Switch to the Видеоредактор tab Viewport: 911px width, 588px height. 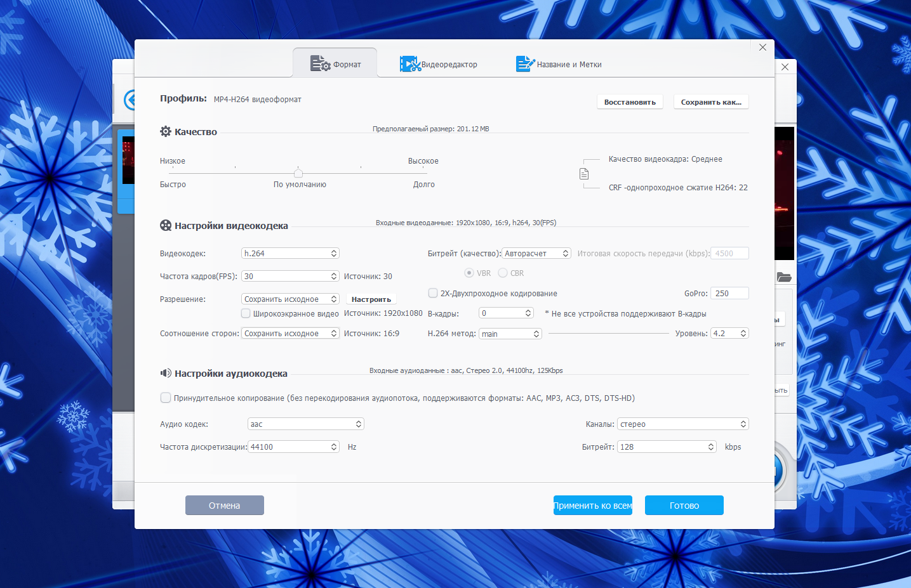(x=449, y=65)
